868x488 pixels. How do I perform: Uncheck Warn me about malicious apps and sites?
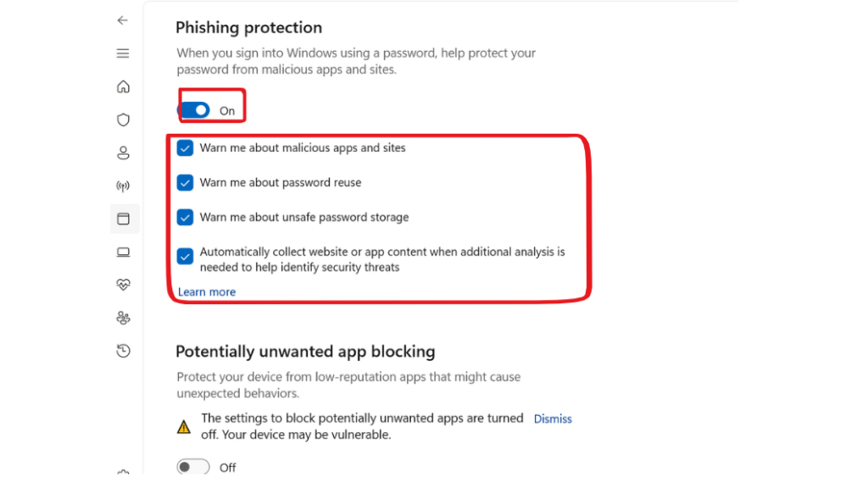tap(185, 148)
